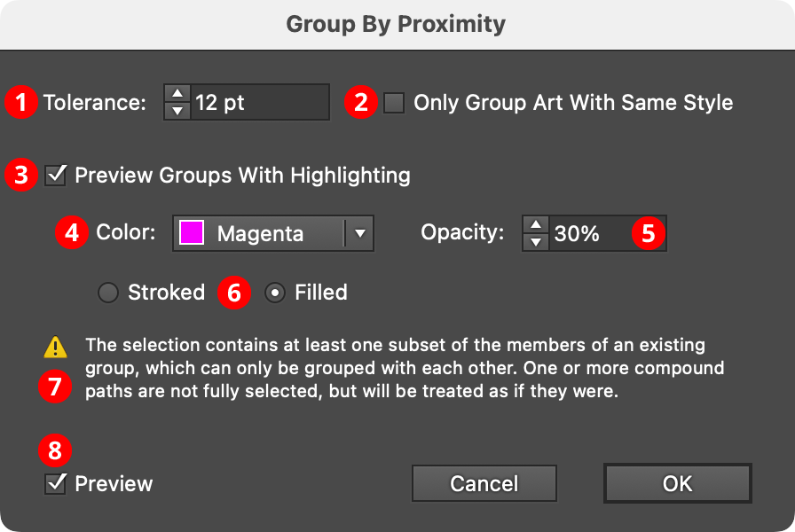The image size is (795, 532).
Task: Select the Stroked radio button
Action: click(x=107, y=292)
